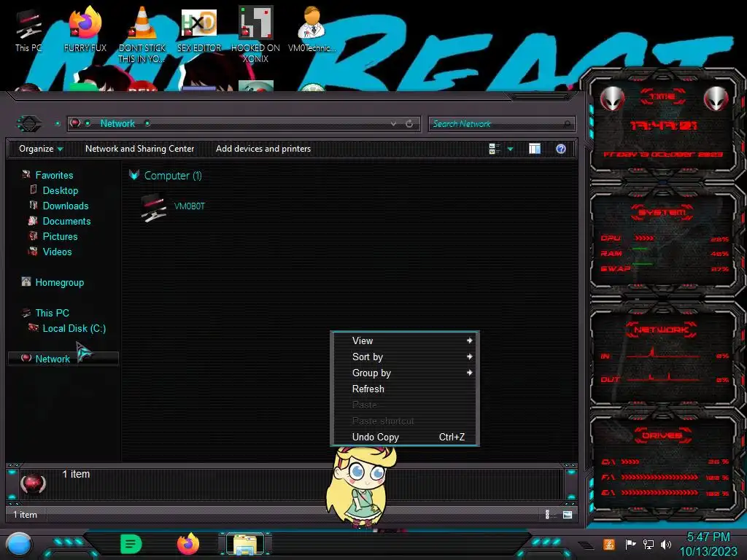The image size is (747, 560).
Task: Open the SEX EDITOR HxD shortcut
Action: pos(199,31)
